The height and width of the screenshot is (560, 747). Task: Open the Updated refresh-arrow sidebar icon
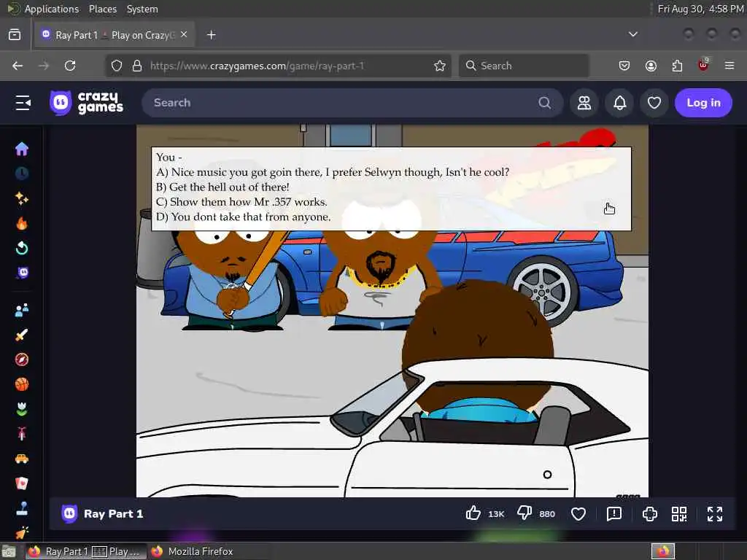pyautogui.click(x=22, y=248)
